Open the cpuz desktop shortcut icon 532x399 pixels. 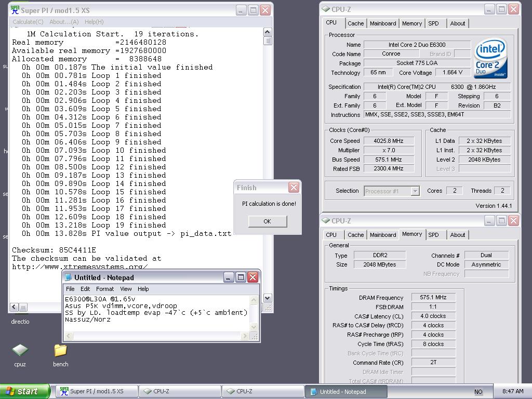tap(20, 351)
